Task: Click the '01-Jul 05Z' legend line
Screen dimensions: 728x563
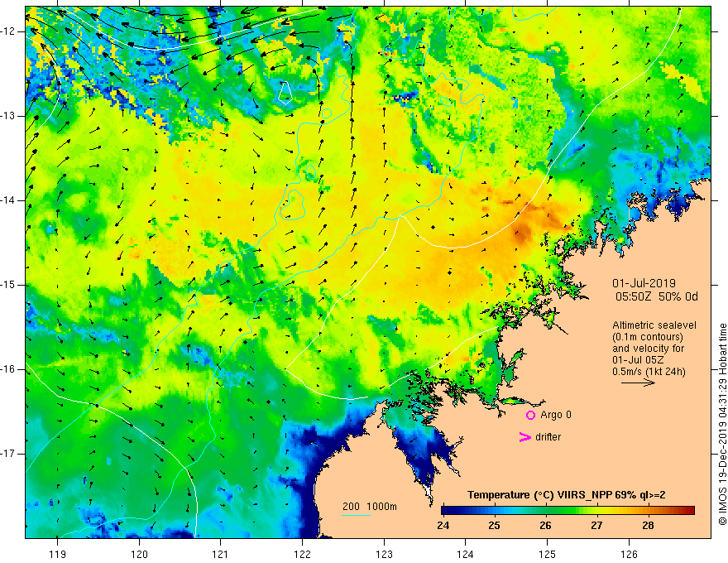Action: click(637, 360)
